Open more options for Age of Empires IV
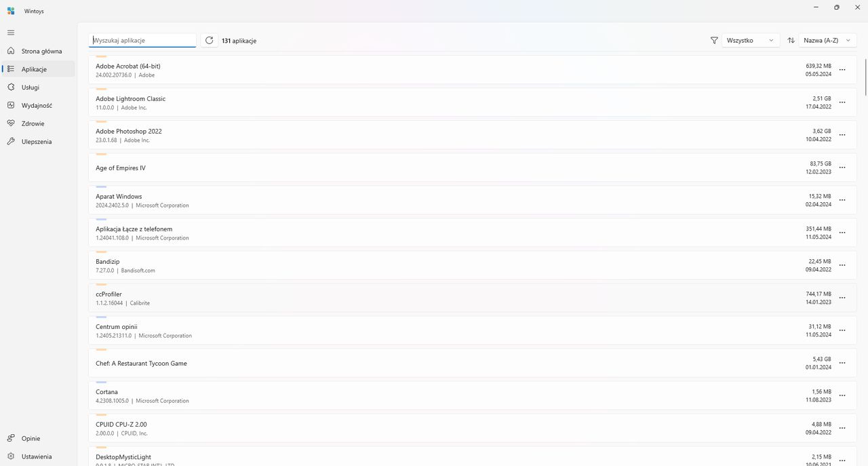This screenshot has width=868, height=466. pos(842,168)
